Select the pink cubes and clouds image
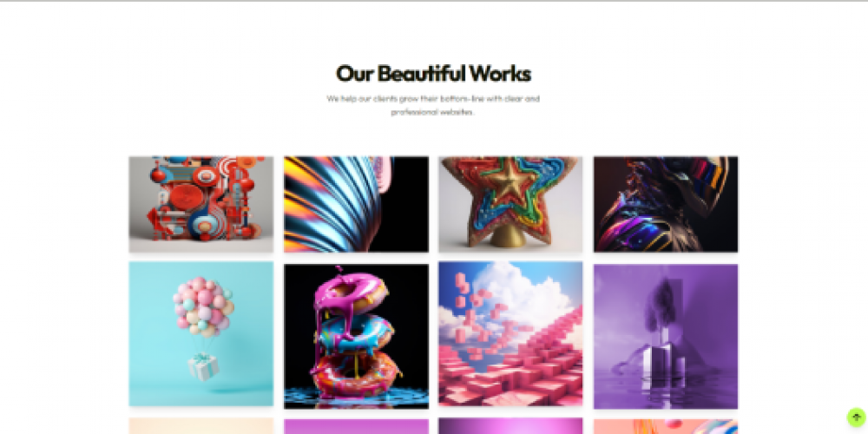This screenshot has width=868, height=434. [x=510, y=334]
